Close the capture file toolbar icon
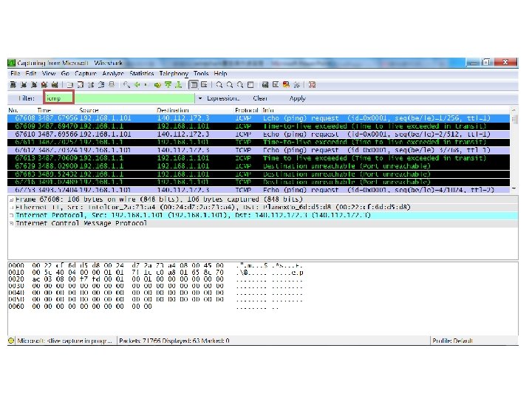This screenshot has width=532, height=399. 91,85
